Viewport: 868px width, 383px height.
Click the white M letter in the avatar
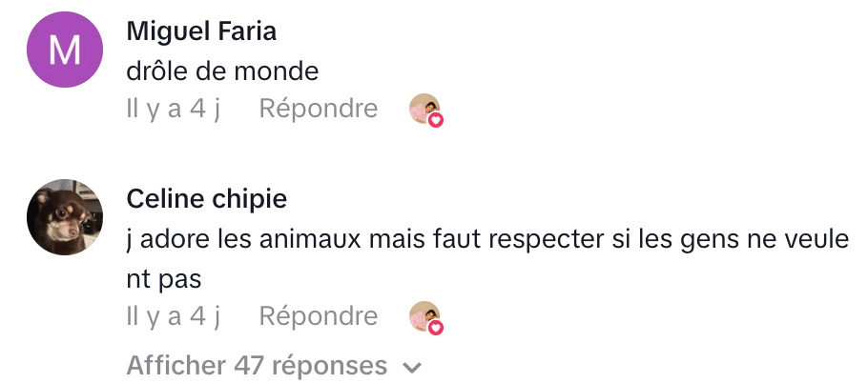64,52
